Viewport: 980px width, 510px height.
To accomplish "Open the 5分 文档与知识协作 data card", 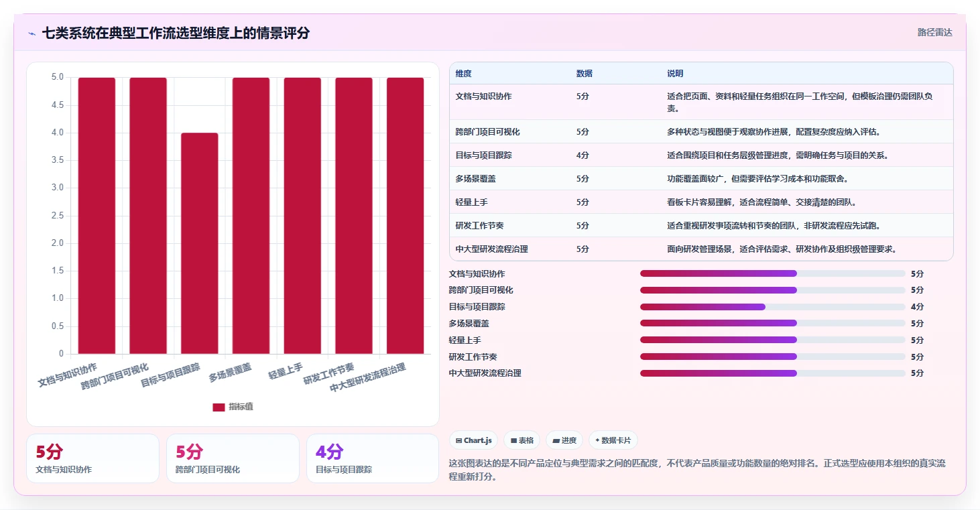I will (x=93, y=458).
